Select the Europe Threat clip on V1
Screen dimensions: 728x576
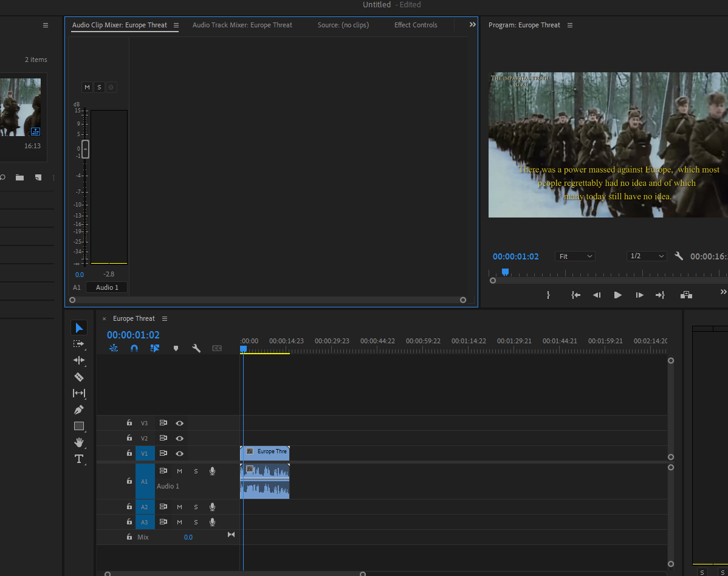pos(266,452)
